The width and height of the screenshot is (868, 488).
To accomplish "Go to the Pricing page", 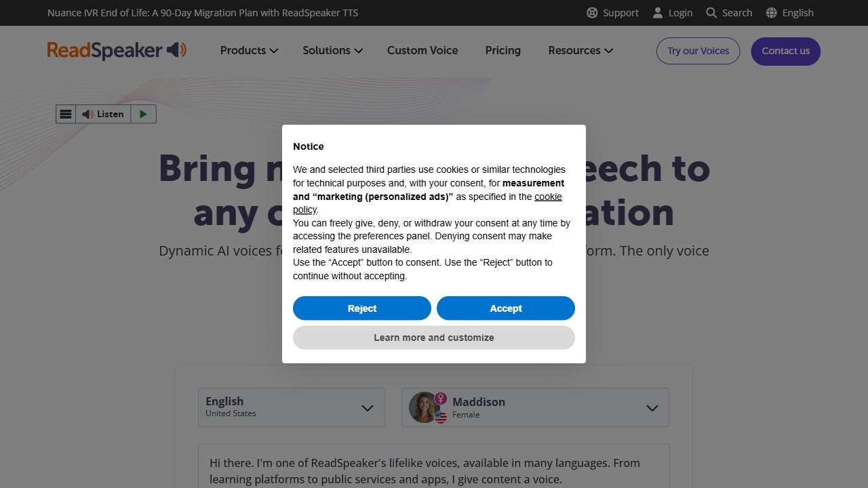I will (x=503, y=50).
